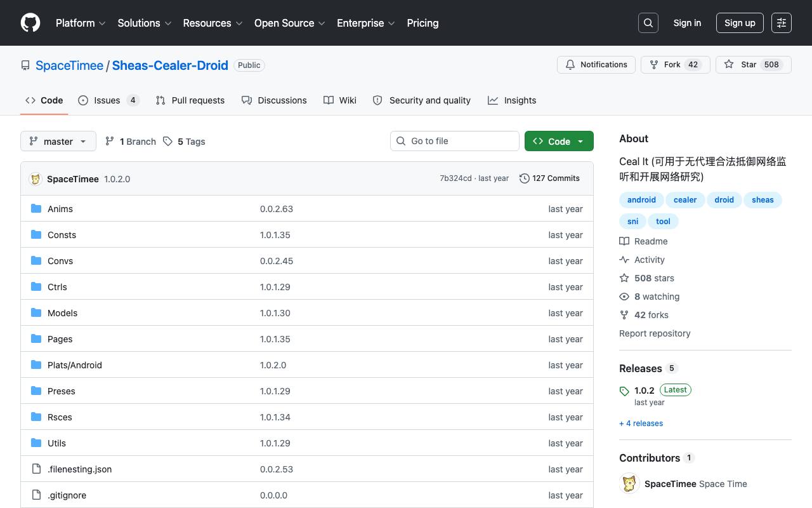Click the cealer topic tag
The height and width of the screenshot is (508, 812).
pyautogui.click(x=685, y=200)
